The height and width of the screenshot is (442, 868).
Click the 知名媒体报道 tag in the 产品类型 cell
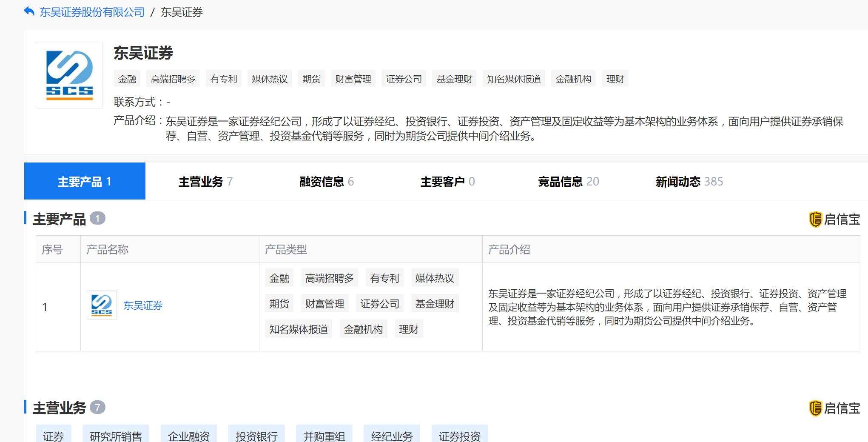click(299, 329)
